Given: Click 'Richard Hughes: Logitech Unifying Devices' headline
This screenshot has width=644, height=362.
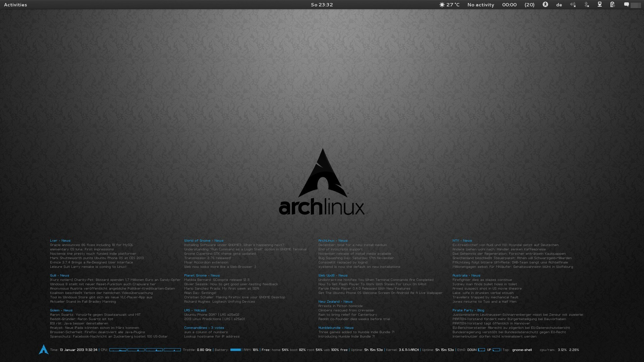Looking at the screenshot, I should tap(219, 301).
